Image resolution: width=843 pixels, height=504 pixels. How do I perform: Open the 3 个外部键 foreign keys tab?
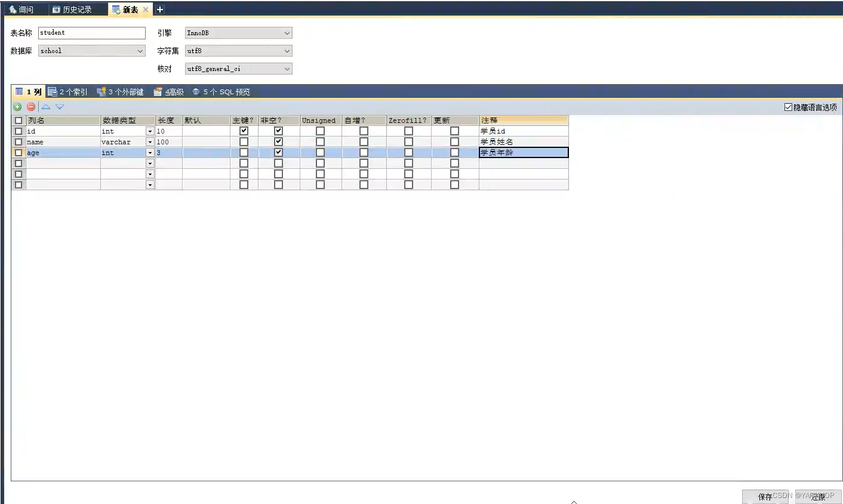coord(120,92)
